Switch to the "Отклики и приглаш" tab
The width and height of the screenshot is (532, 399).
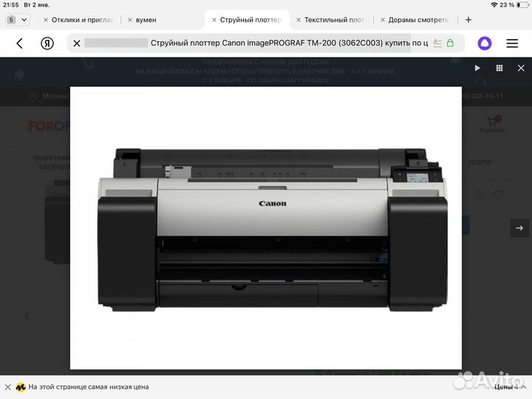tap(81, 20)
